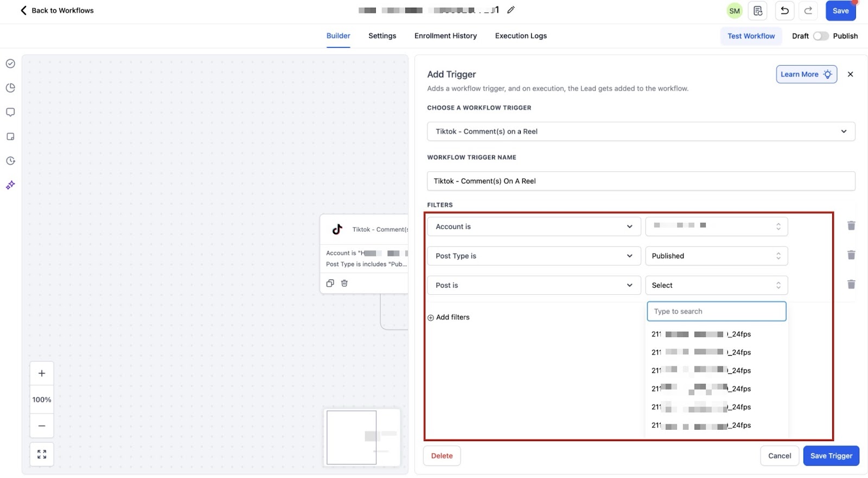Click the Type to search field

click(716, 312)
